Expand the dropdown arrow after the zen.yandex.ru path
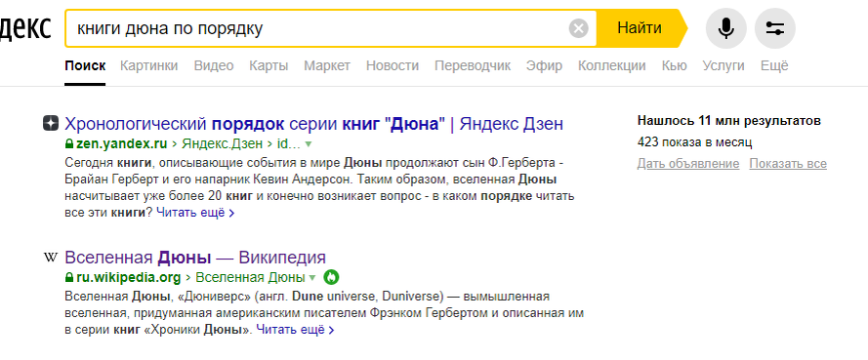Screen dimensions: 868x360 309,144
